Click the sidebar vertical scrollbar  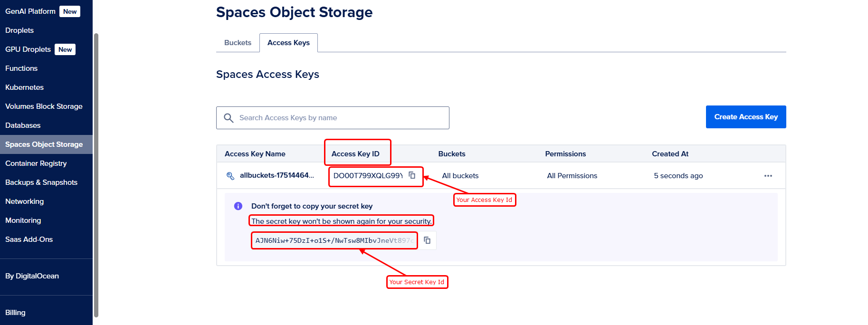[x=96, y=175]
